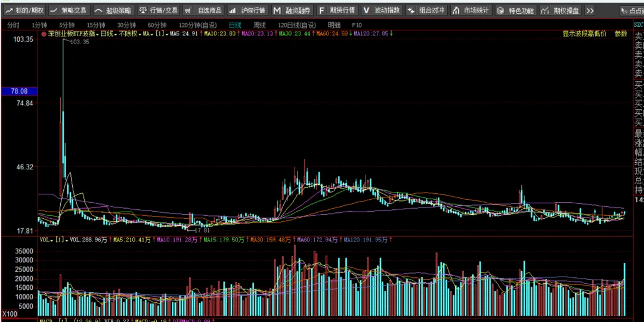Click the 行情/交易 balance scale icon
Image resolution: width=644 pixels, height=322 pixels.
click(x=143, y=11)
